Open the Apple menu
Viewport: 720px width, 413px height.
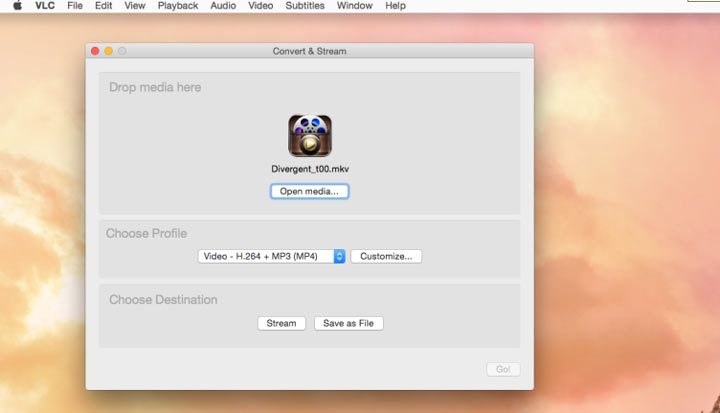[17, 6]
